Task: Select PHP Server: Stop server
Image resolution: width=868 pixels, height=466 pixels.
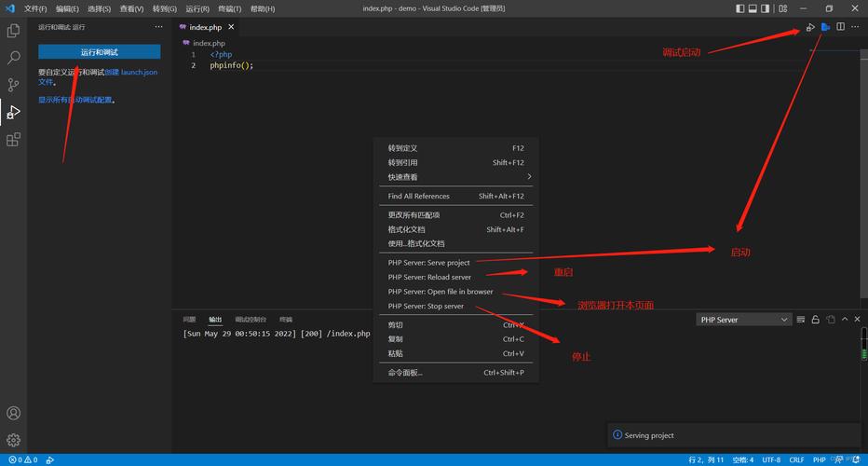Action: coord(456,306)
